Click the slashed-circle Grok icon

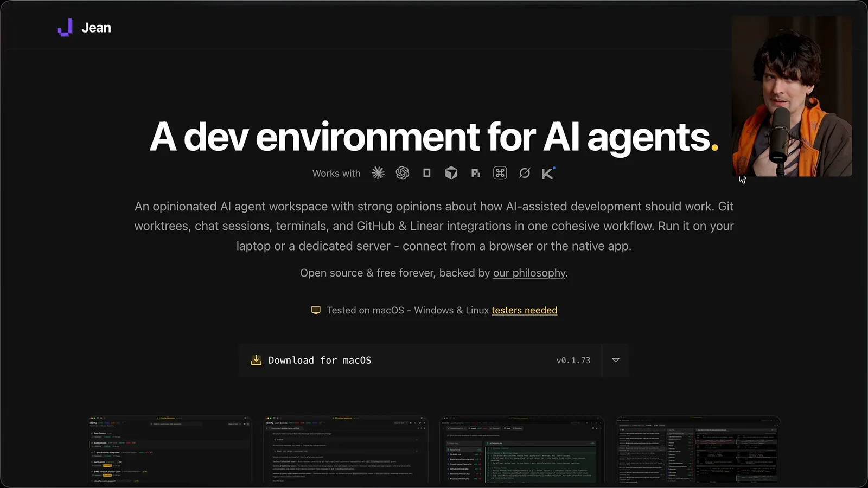tap(525, 173)
